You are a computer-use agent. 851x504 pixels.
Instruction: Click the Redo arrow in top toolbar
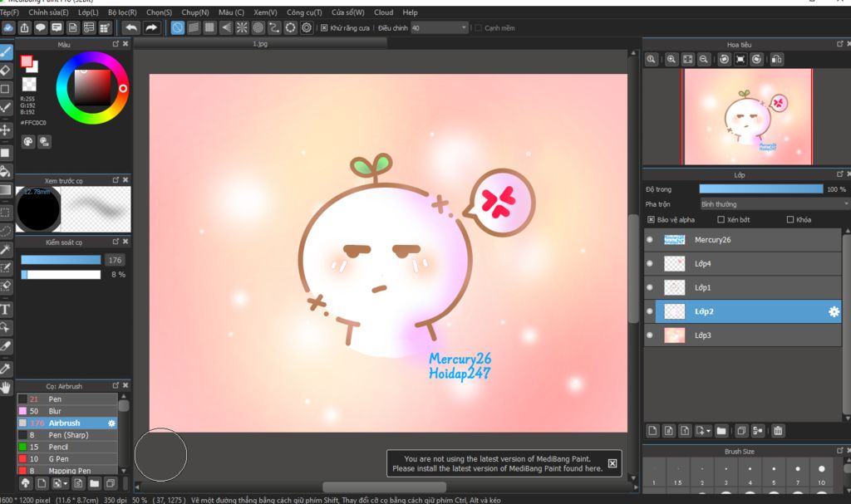pos(151,27)
